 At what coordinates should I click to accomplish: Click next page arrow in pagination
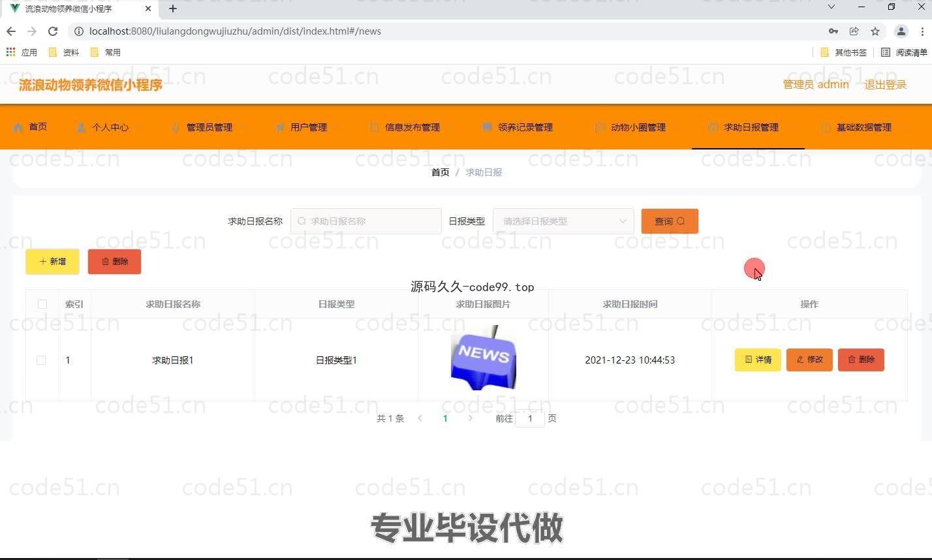[470, 418]
